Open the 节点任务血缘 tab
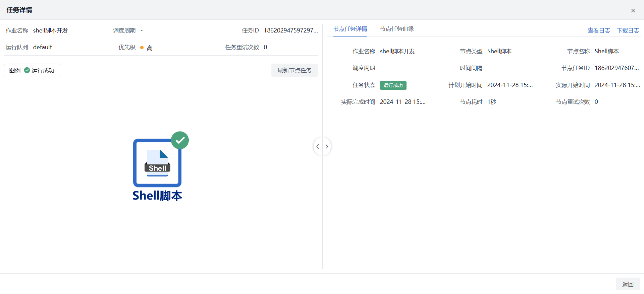Viewport: 644px width, 294px height. coord(397,29)
